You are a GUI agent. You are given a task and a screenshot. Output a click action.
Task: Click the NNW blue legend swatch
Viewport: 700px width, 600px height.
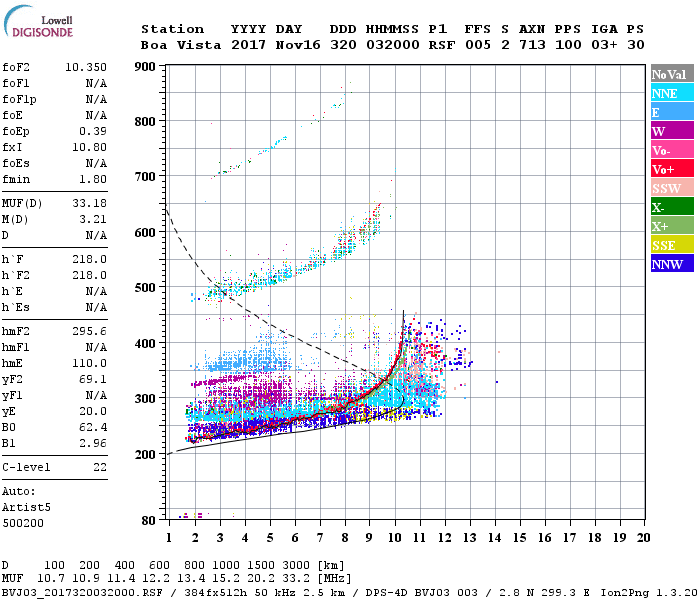[x=672, y=263]
